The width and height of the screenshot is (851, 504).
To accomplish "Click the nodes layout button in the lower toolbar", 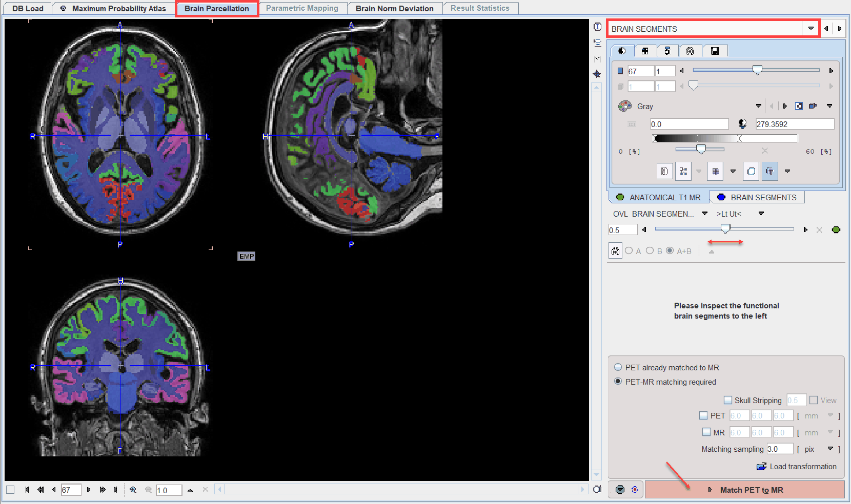I will coord(683,171).
